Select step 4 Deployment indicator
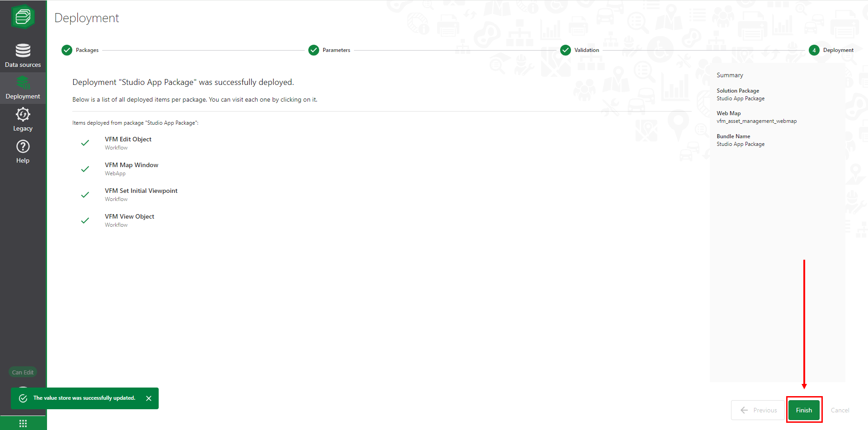868x430 pixels. pyautogui.click(x=814, y=50)
